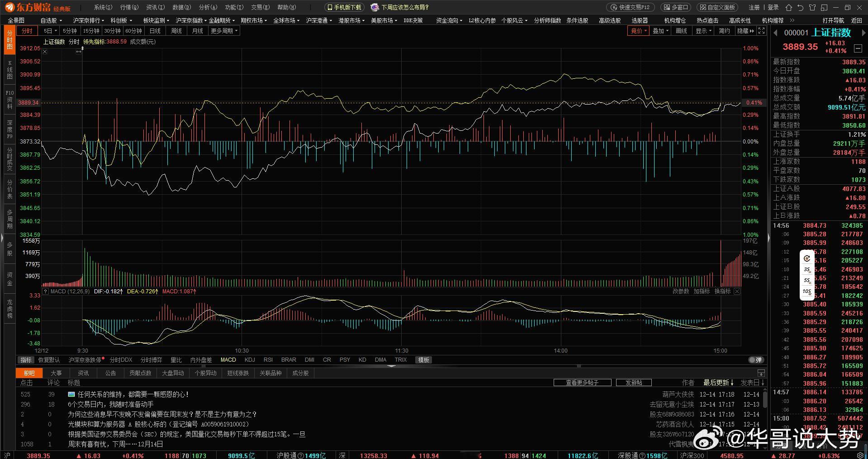The height and width of the screenshot is (459, 868).
Task: Expand the 更多周期 dropdown
Action: [x=224, y=31]
